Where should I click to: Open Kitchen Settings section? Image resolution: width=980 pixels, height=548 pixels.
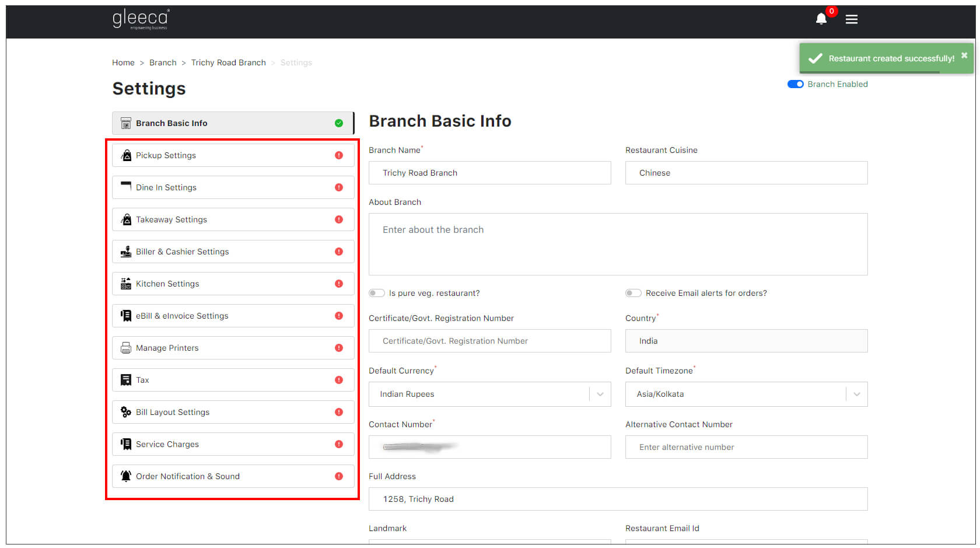point(233,284)
